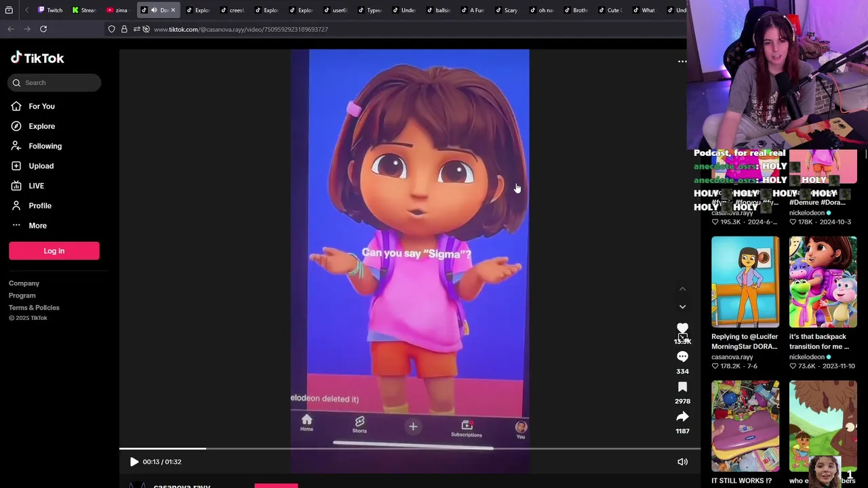This screenshot has width=868, height=488.
Task: Click the search magnifier icon
Action: [x=16, y=83]
